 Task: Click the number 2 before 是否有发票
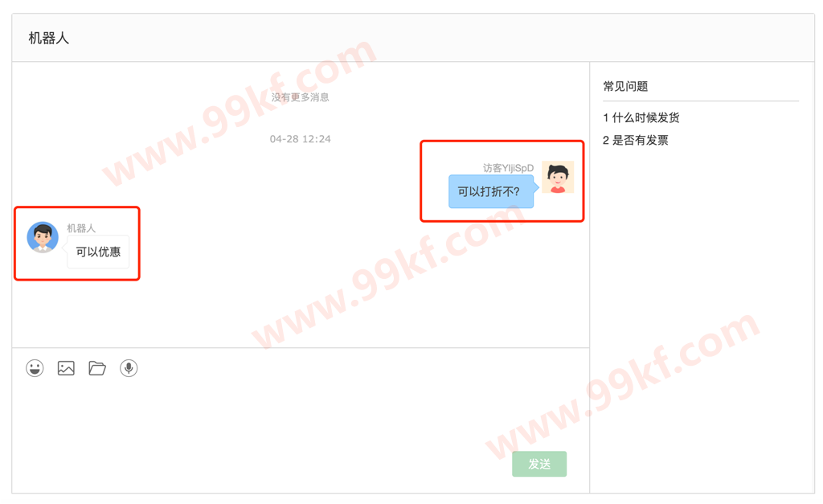coord(606,140)
